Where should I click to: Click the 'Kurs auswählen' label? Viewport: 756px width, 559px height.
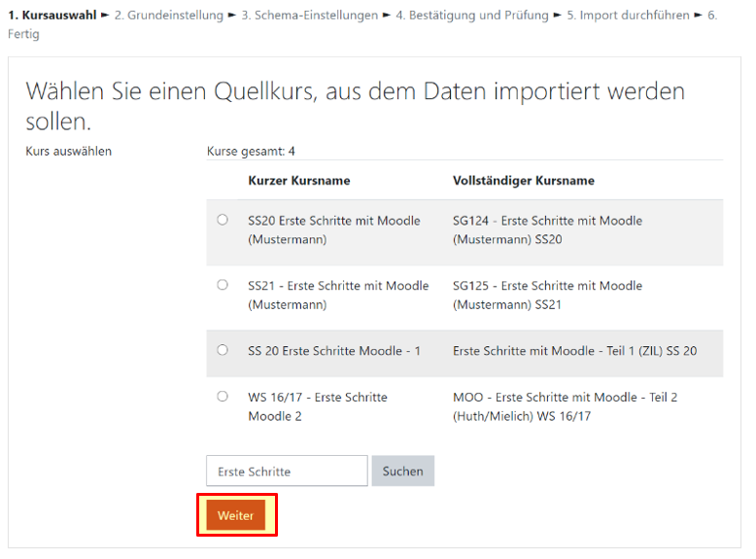tap(68, 152)
